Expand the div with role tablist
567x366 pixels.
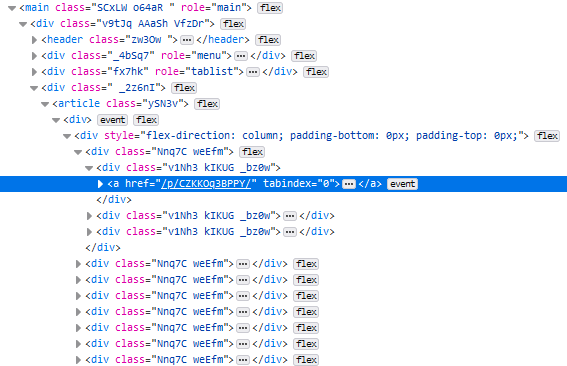(x=34, y=72)
